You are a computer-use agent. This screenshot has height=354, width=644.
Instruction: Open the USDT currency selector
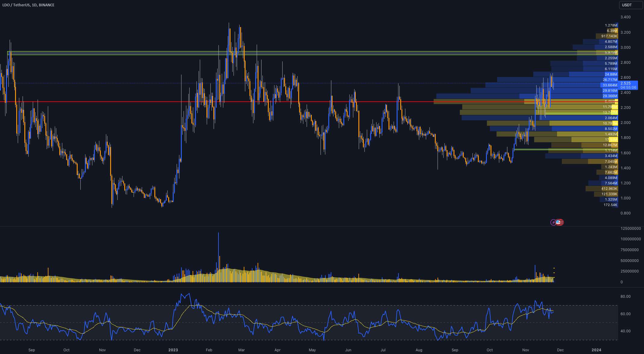coord(631,5)
